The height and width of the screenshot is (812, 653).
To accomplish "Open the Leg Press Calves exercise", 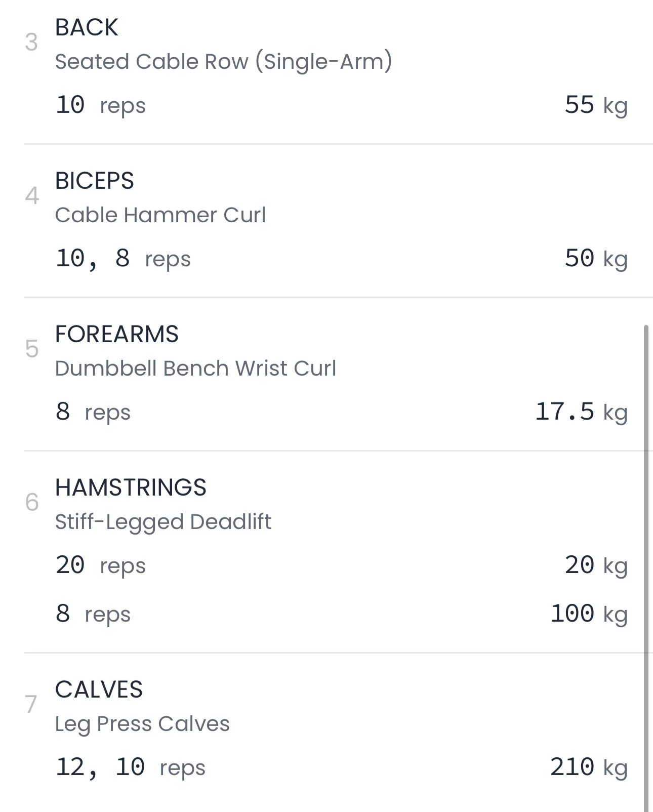I will tap(142, 724).
